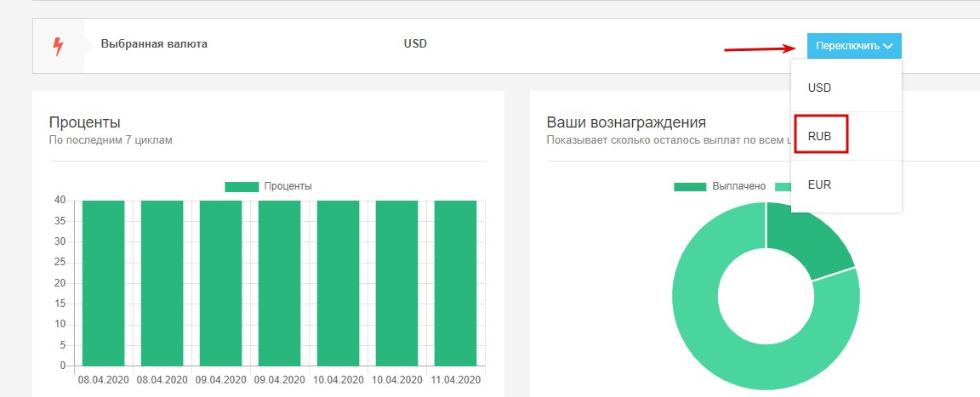Click the Проценты chart heading
980x397 pixels.
coord(84,122)
